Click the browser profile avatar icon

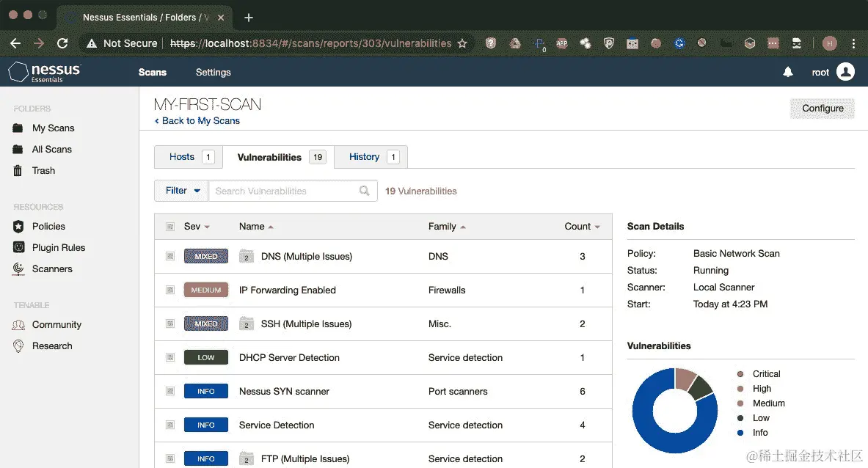(x=829, y=43)
